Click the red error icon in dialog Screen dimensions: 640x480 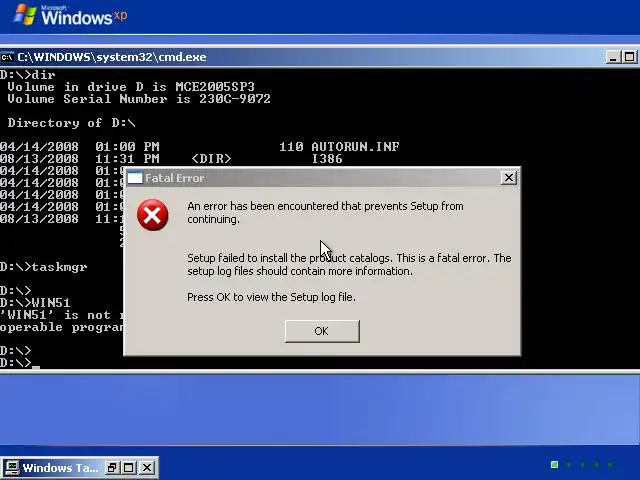153,215
